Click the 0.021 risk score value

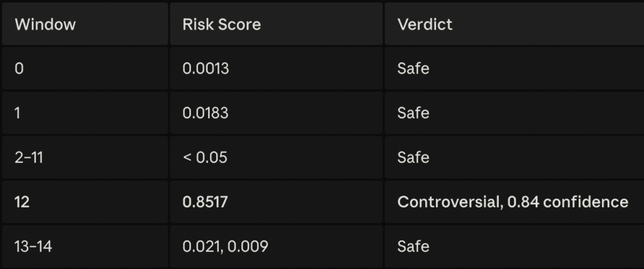coord(200,246)
